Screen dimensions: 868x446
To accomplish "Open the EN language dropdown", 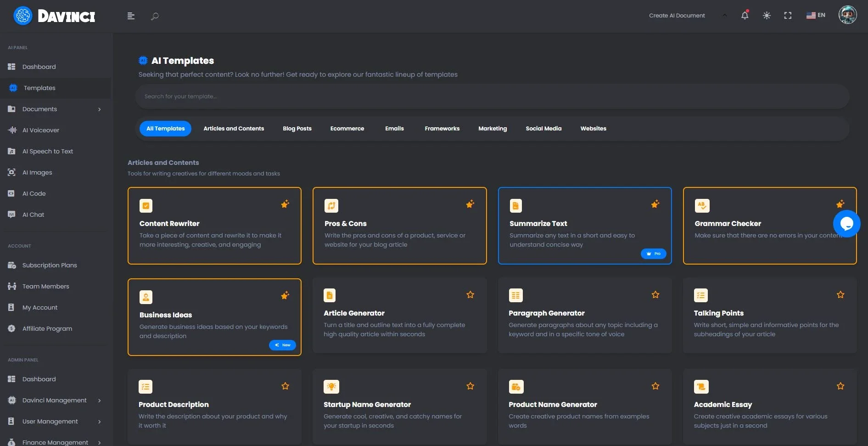I will coord(816,15).
